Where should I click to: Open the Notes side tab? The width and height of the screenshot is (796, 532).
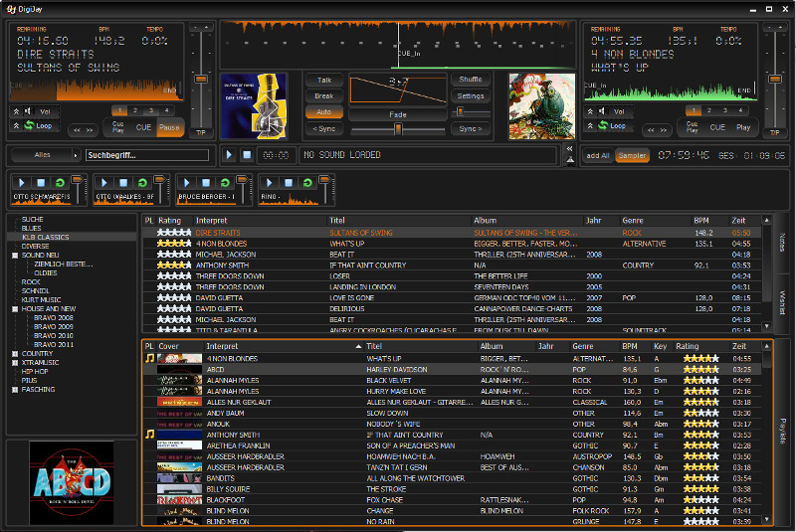pos(782,243)
